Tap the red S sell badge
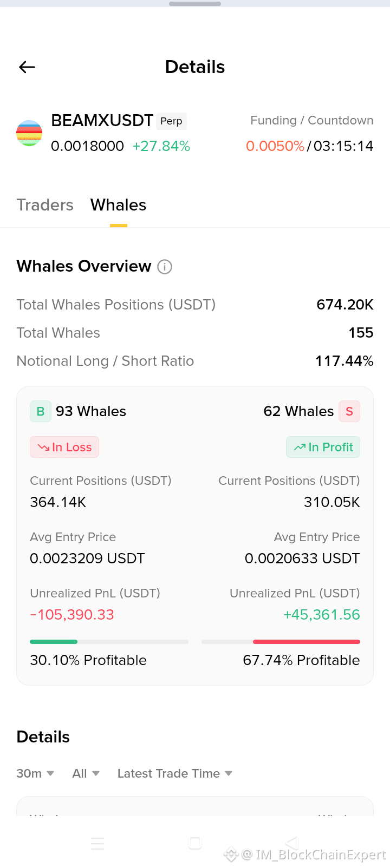 [349, 411]
